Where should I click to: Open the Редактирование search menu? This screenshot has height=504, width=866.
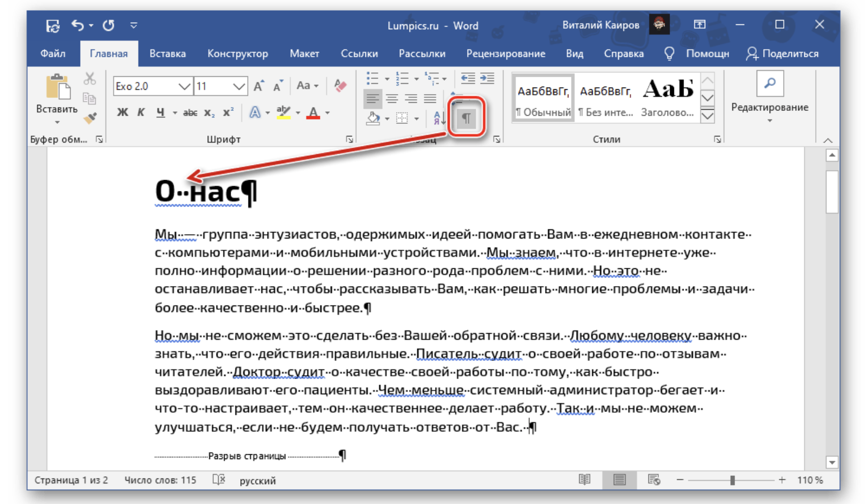[x=770, y=98]
